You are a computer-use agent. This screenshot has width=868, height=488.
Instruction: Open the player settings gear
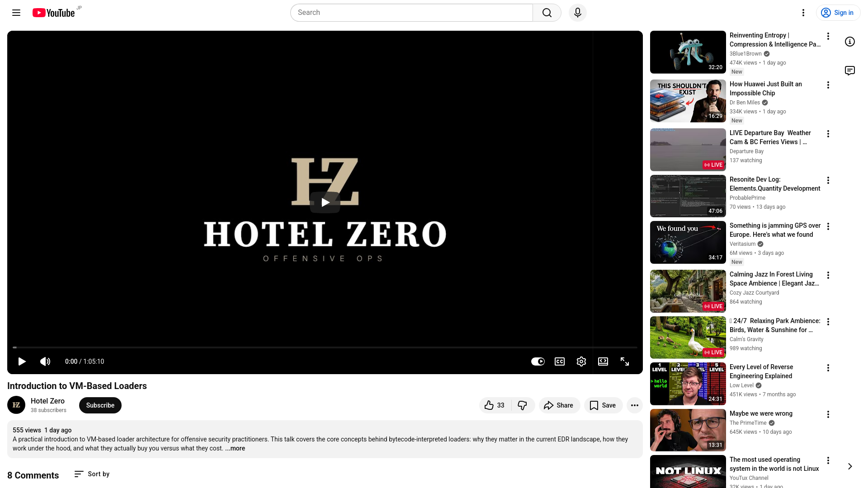[581, 361]
